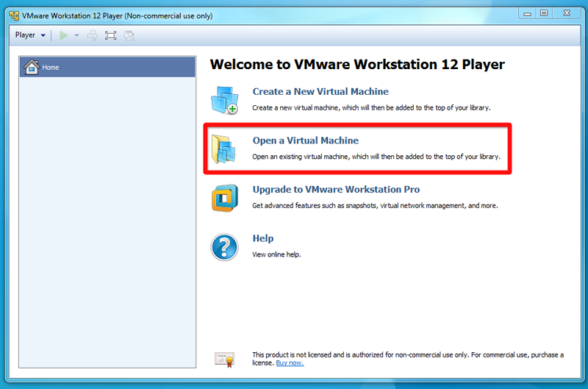Image resolution: width=588 pixels, height=389 pixels.
Task: Click the Send Ctrl+Alt+Del toolbar icon
Action: [x=93, y=35]
